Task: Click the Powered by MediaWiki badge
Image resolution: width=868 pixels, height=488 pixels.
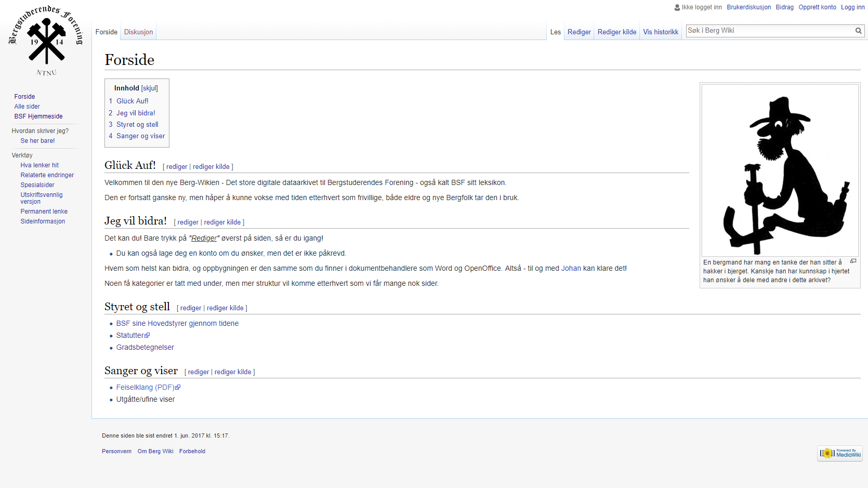Action: coord(839,453)
